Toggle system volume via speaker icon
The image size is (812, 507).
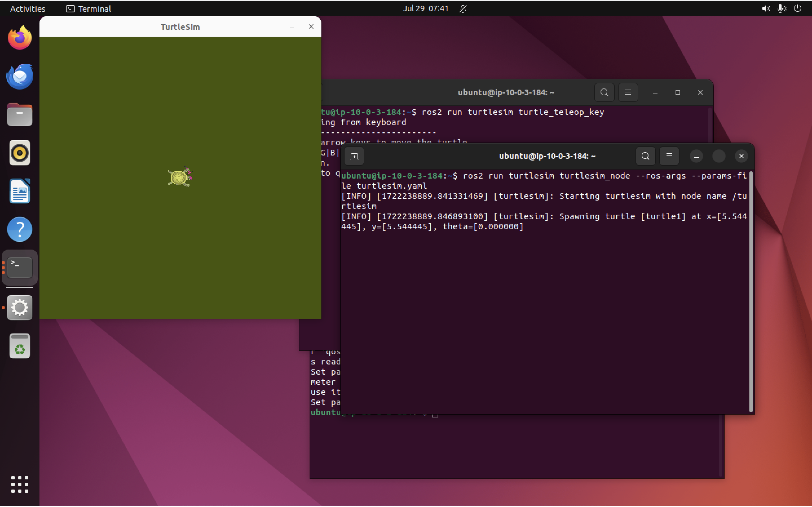[x=766, y=8]
